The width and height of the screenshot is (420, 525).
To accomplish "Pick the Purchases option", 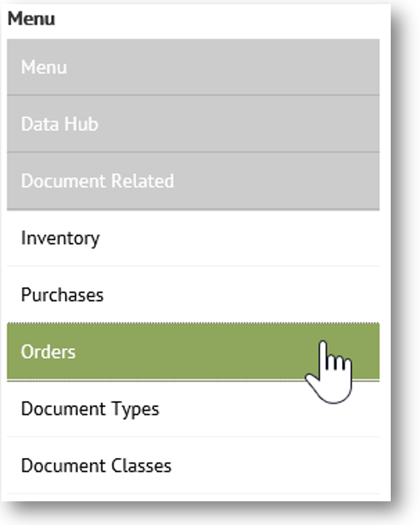I will coord(63,295).
